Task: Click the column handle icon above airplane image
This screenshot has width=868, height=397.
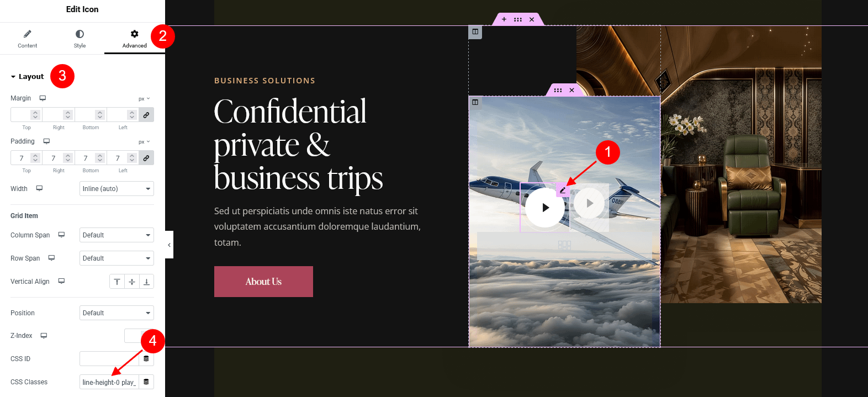Action: tap(475, 102)
